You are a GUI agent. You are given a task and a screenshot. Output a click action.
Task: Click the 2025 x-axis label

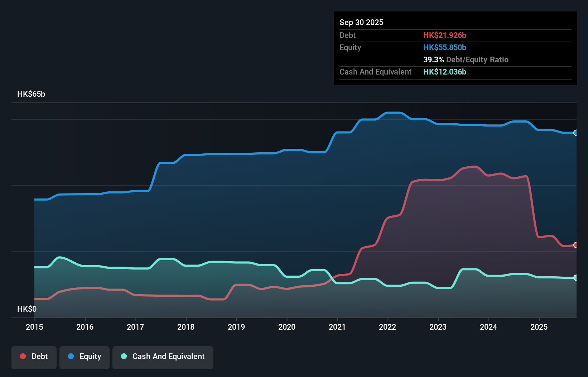point(539,327)
